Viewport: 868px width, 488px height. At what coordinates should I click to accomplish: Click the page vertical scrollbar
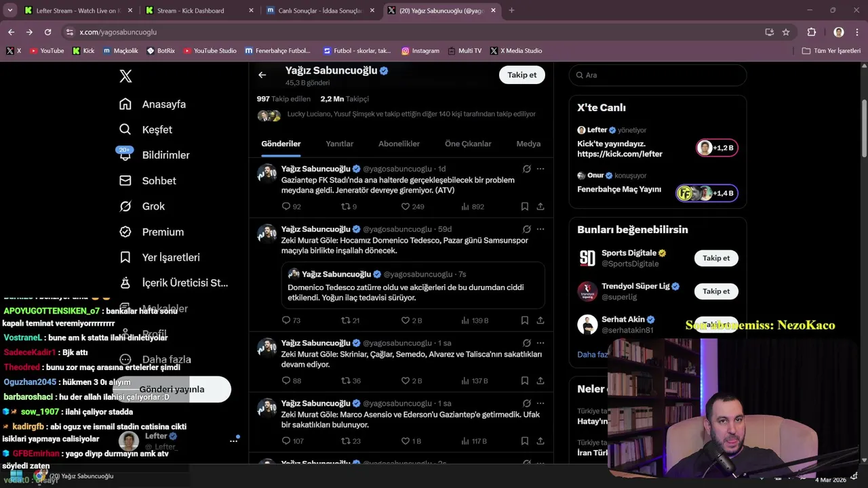pos(864,129)
